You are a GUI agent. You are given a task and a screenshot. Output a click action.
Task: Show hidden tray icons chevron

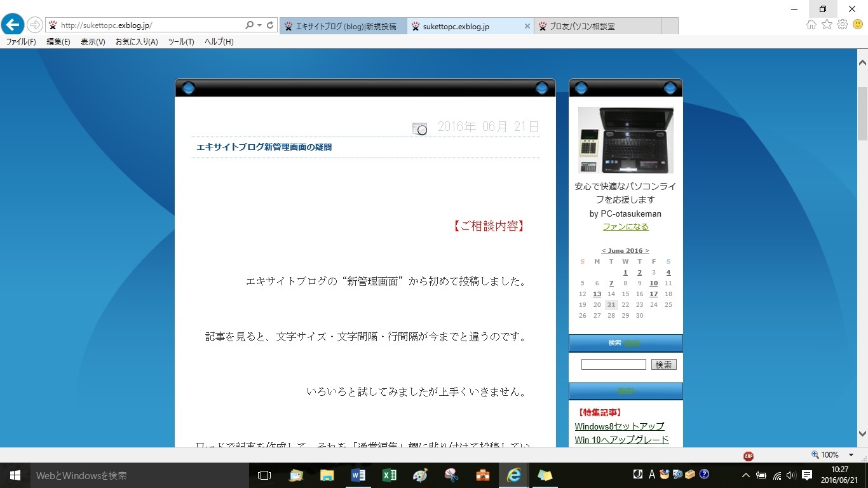tap(746, 475)
